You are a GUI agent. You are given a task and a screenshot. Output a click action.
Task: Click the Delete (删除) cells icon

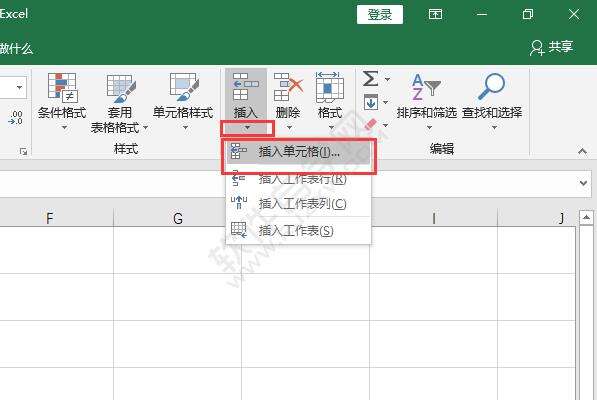(x=288, y=87)
